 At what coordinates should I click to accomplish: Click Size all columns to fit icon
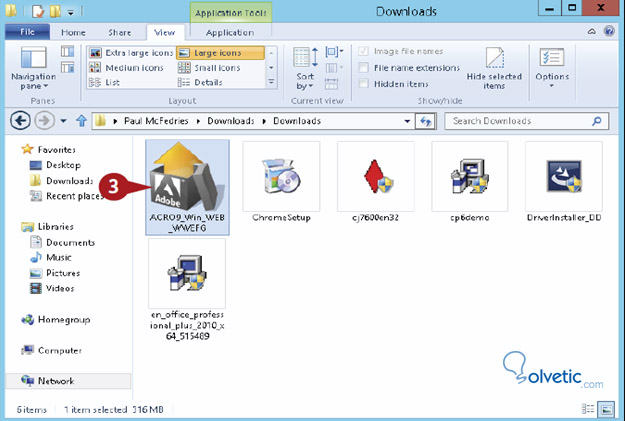(332, 84)
